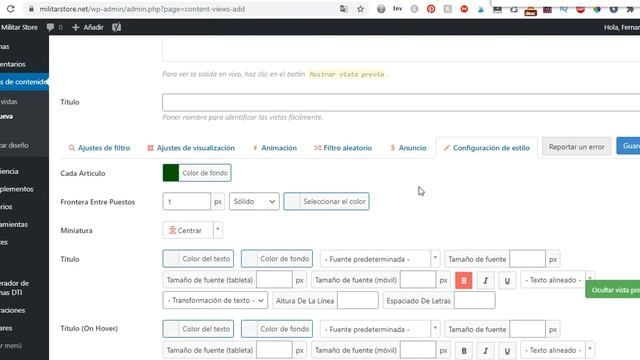Open the Título Texto alineado dropdown

tap(557, 280)
